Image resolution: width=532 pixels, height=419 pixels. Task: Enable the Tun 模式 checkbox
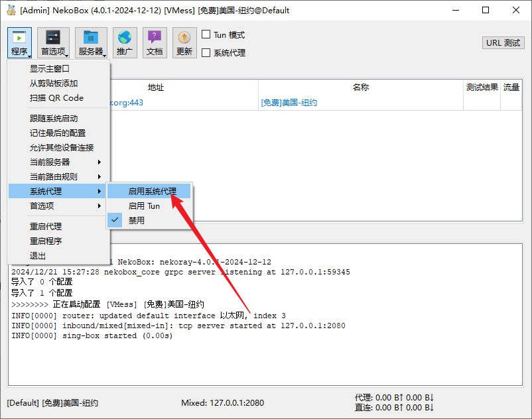(206, 34)
